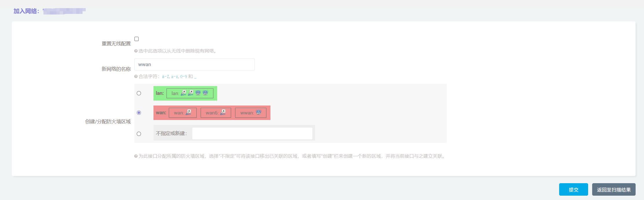644x200 pixels.
Task: Click ethernet icon next to wan interface
Action: click(x=189, y=112)
